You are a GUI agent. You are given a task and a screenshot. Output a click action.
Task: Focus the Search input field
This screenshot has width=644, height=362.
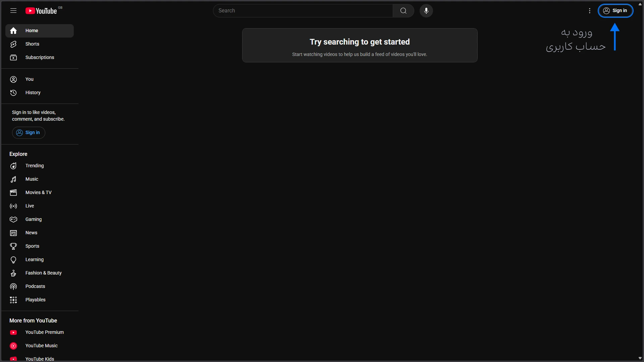click(x=303, y=11)
